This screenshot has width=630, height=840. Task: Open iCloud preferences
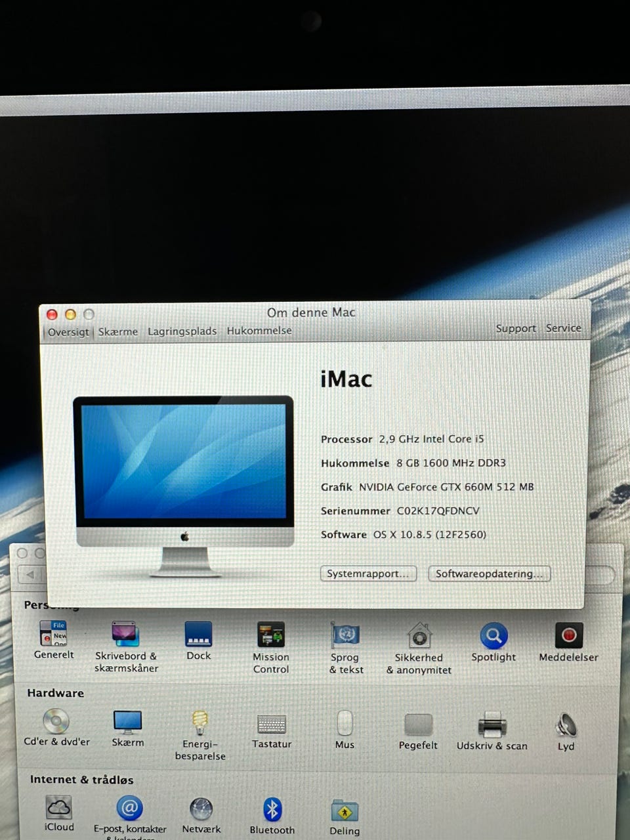pyautogui.click(x=59, y=813)
